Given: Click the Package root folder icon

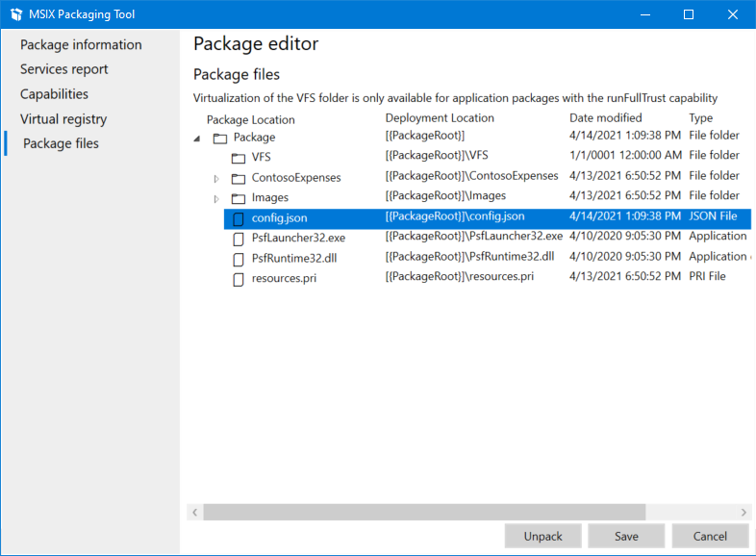Looking at the screenshot, I should (x=220, y=139).
